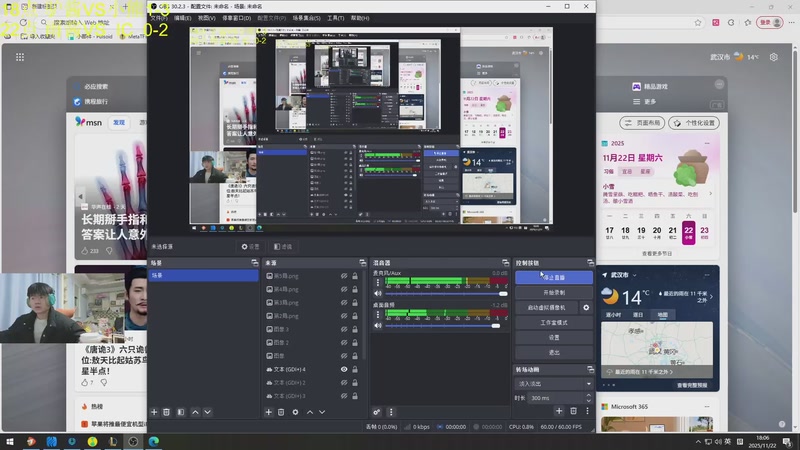Viewport: 800px width, 450px height.
Task: Add a new source with plus icon
Action: point(268,412)
